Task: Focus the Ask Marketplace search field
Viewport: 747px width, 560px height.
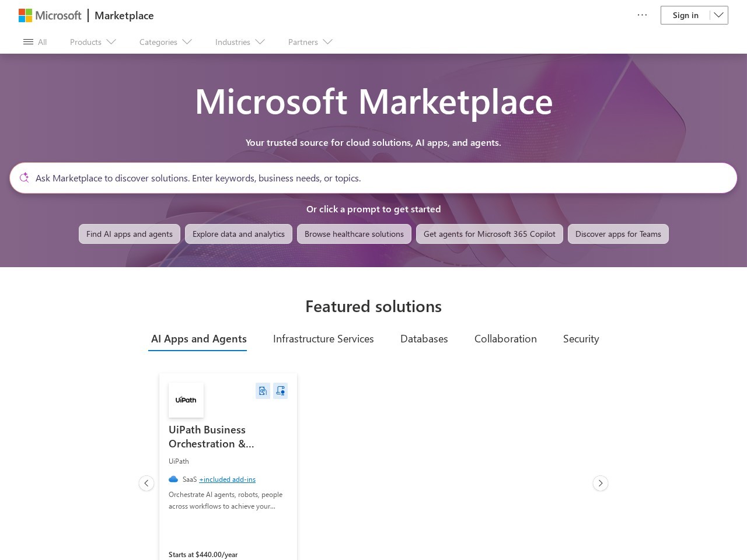Action: (x=373, y=178)
